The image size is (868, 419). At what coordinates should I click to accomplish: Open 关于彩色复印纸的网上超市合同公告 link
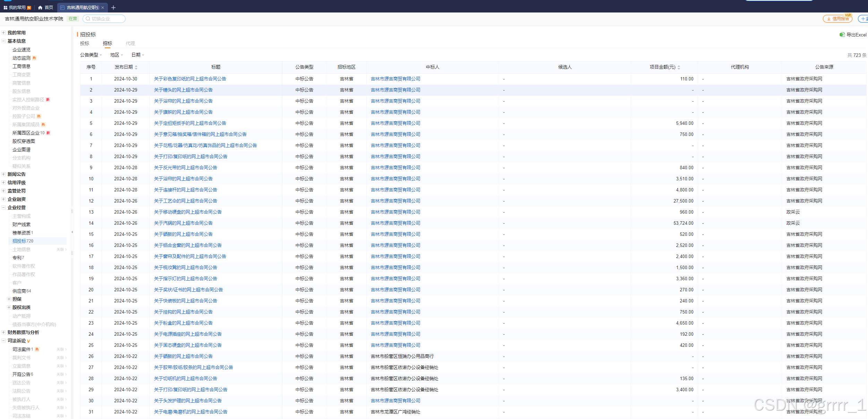[x=190, y=79]
